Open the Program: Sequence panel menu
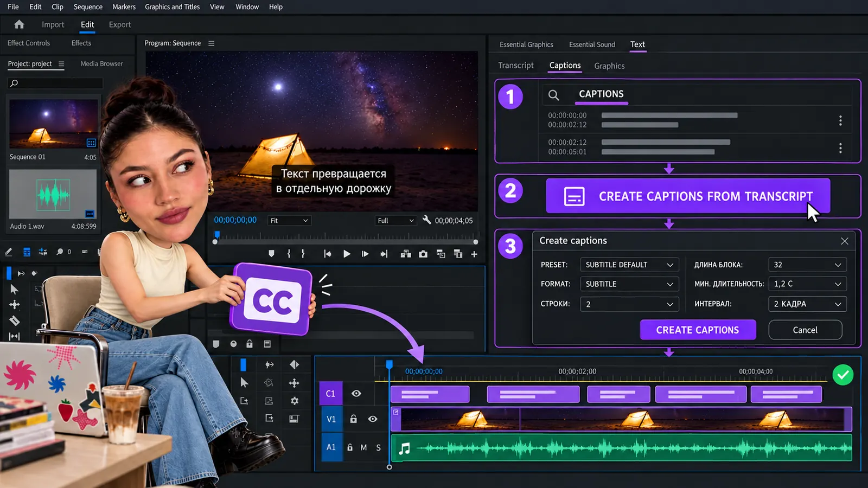The height and width of the screenshot is (488, 868). click(212, 43)
